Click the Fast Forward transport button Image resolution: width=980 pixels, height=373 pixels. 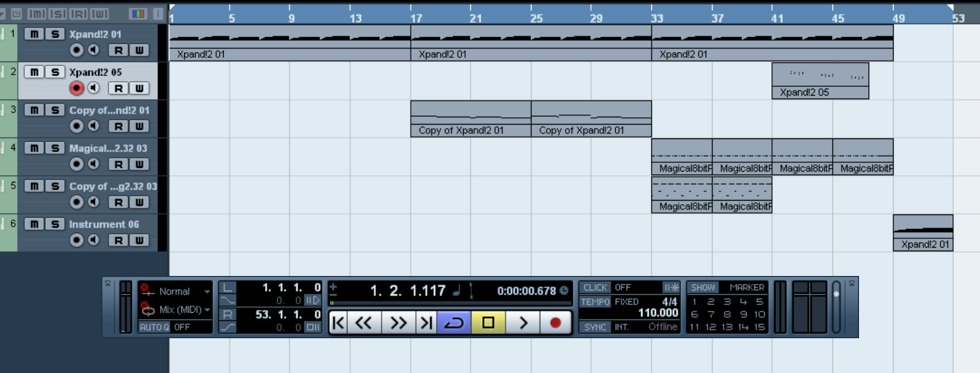399,323
